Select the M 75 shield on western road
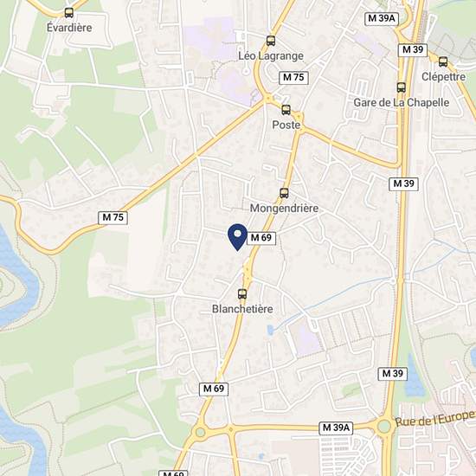This screenshot has height=476, width=476. pyautogui.click(x=113, y=217)
